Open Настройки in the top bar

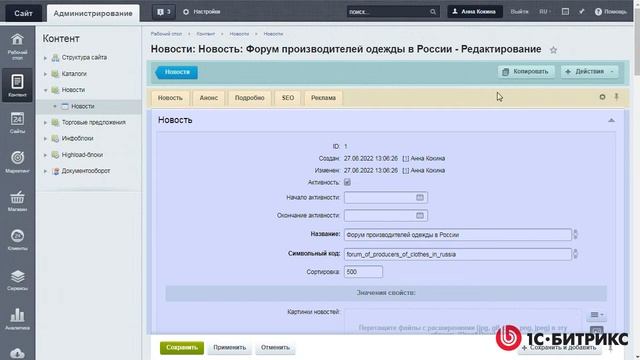[x=202, y=12]
